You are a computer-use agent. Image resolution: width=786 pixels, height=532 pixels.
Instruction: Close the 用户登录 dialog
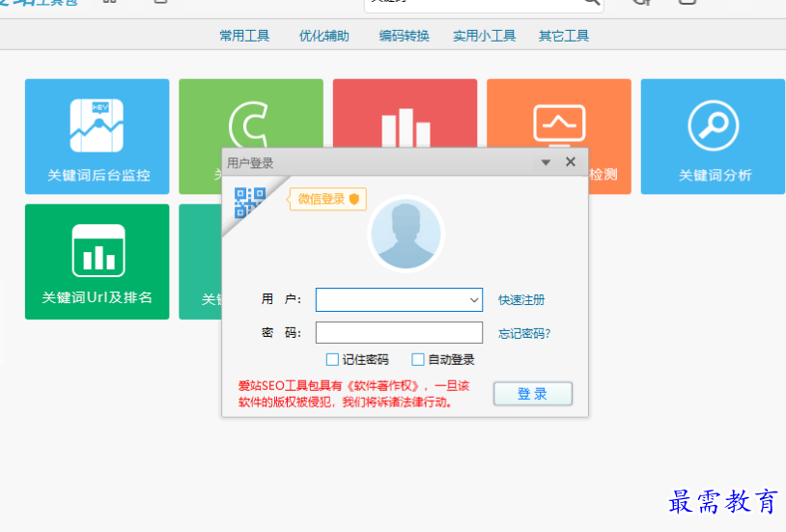coord(571,162)
